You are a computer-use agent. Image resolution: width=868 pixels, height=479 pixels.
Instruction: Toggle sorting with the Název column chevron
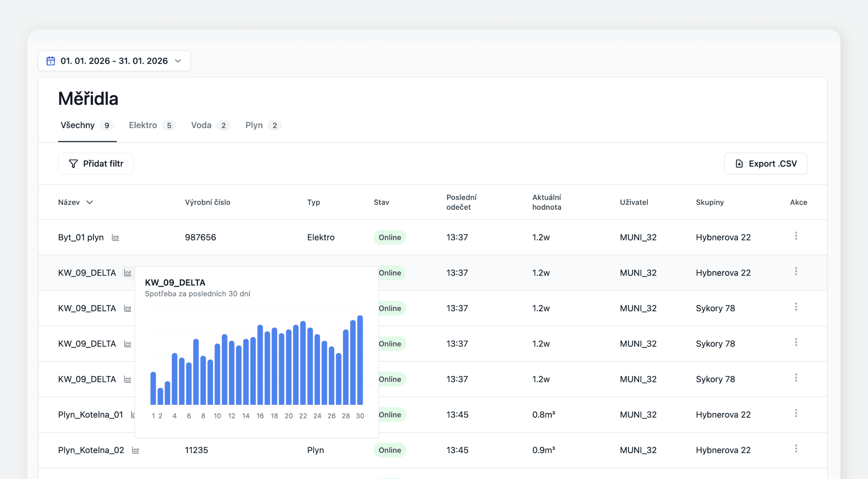tap(90, 202)
